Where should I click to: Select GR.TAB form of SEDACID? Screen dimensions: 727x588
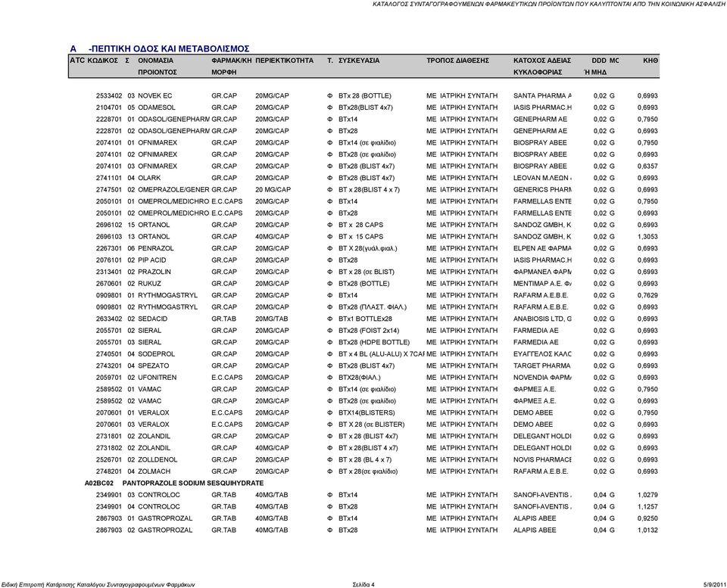tap(223, 319)
